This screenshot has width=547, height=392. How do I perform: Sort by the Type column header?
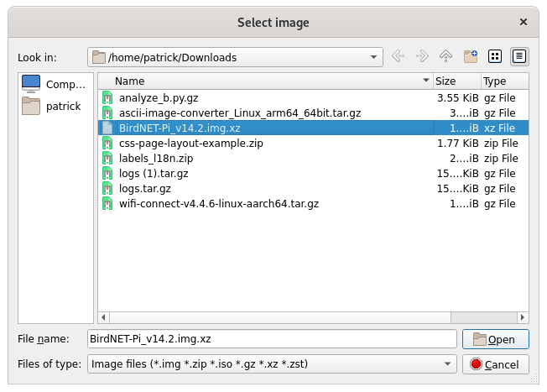click(x=505, y=81)
